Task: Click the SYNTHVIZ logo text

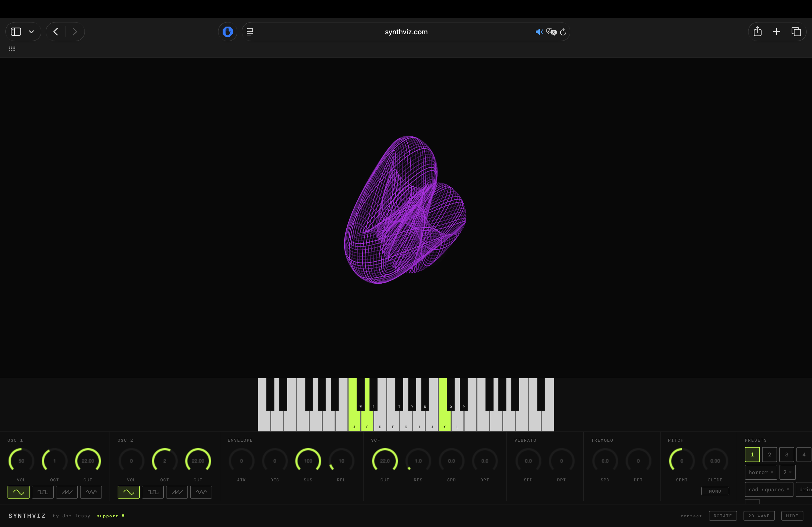Action: pyautogui.click(x=27, y=516)
